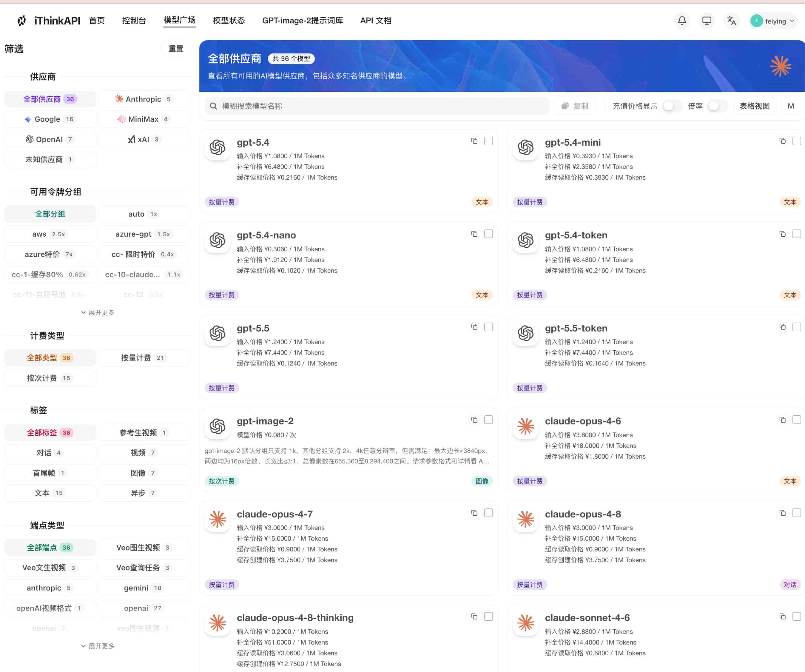Screen dimensions: 805x672
Task: Click the OpenAI logo on gpt-5.4 card
Action: click(x=217, y=147)
